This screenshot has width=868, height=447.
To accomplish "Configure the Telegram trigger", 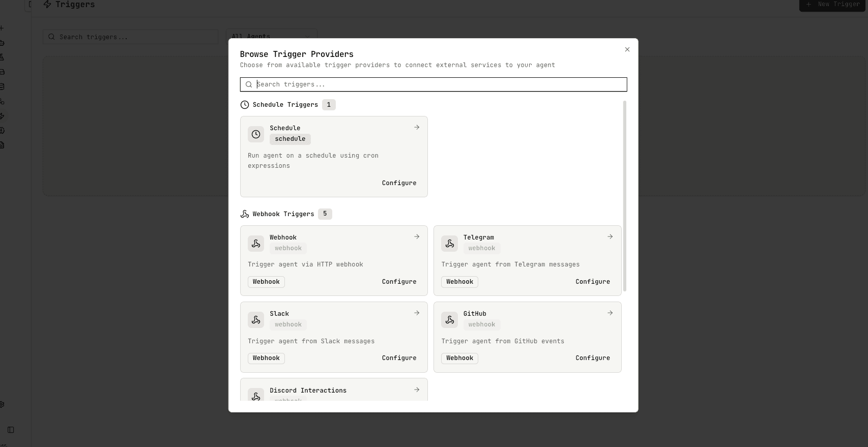I will 592,282.
